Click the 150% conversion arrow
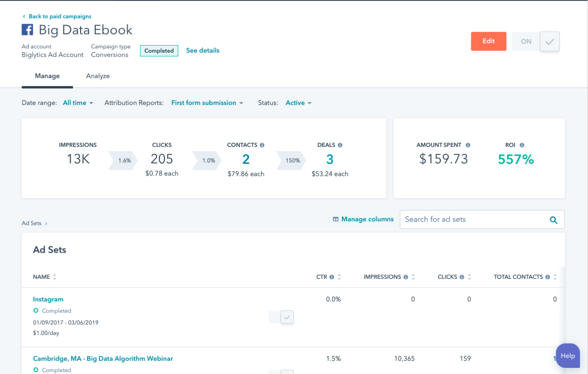The image size is (588, 374). [x=291, y=161]
